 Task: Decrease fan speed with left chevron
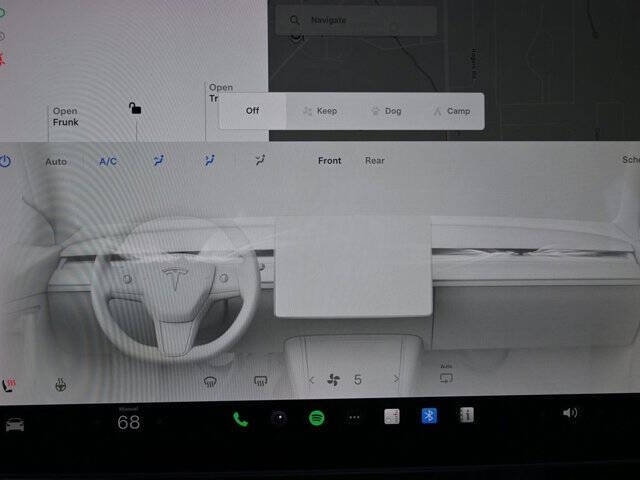click(311, 380)
